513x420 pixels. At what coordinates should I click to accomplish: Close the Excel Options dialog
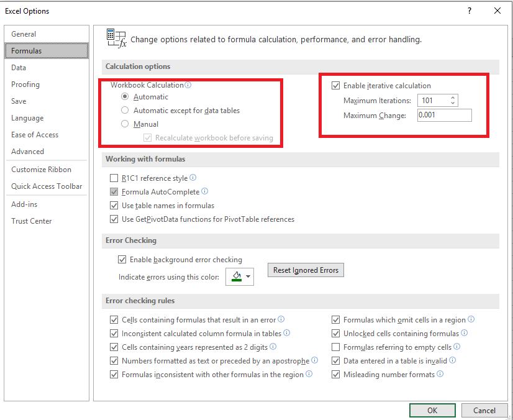497,11
